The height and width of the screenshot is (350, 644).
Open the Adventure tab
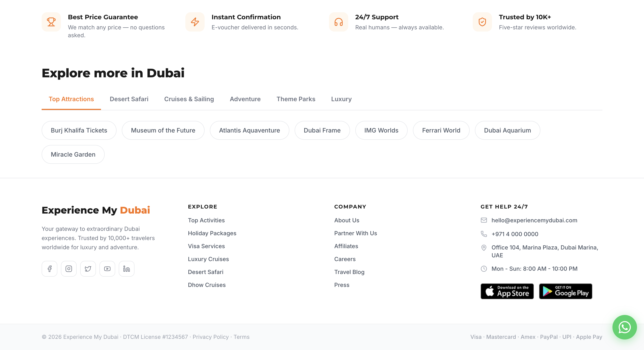pyautogui.click(x=245, y=99)
